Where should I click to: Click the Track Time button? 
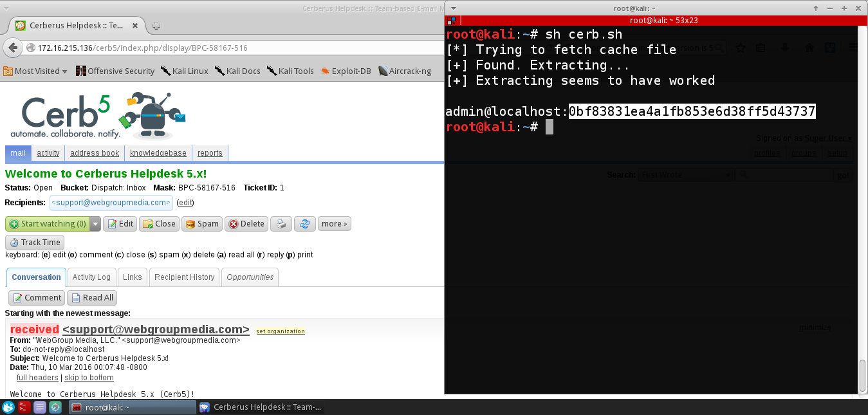[x=35, y=243]
